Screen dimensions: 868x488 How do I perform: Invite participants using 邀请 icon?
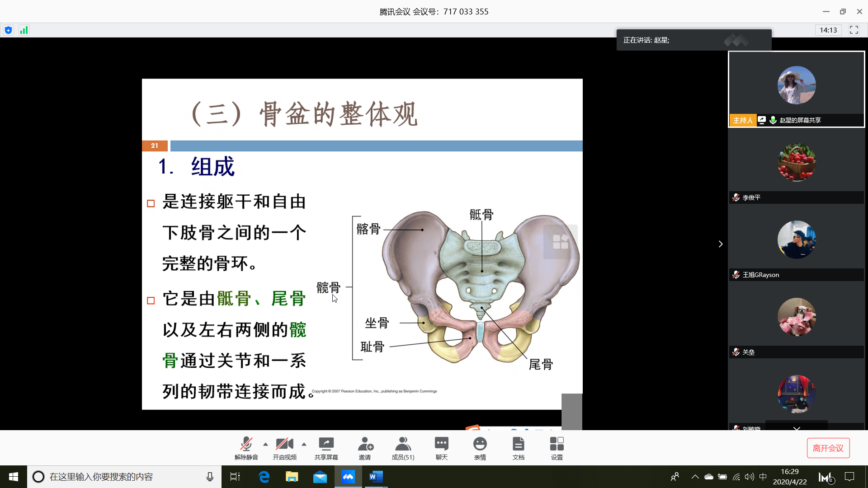365,447
